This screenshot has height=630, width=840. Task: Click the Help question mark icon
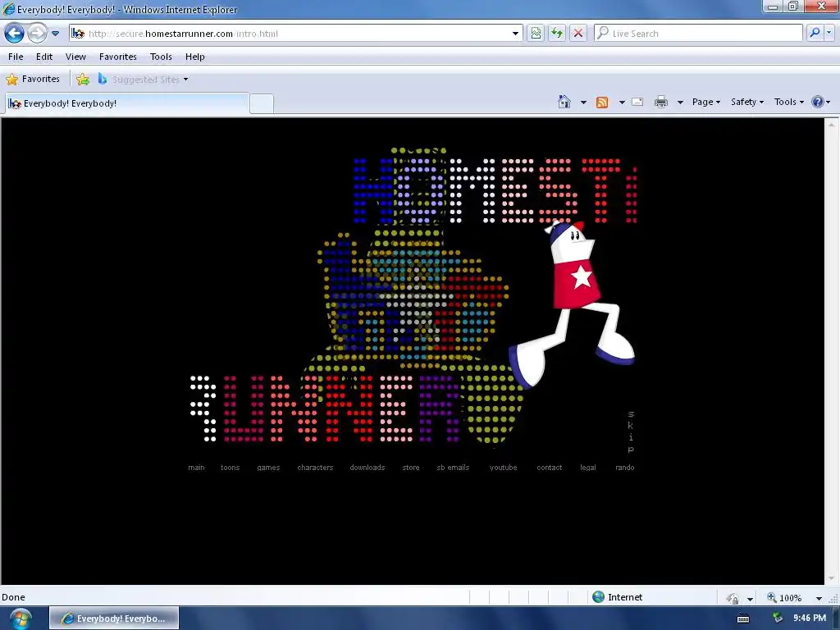tap(818, 102)
